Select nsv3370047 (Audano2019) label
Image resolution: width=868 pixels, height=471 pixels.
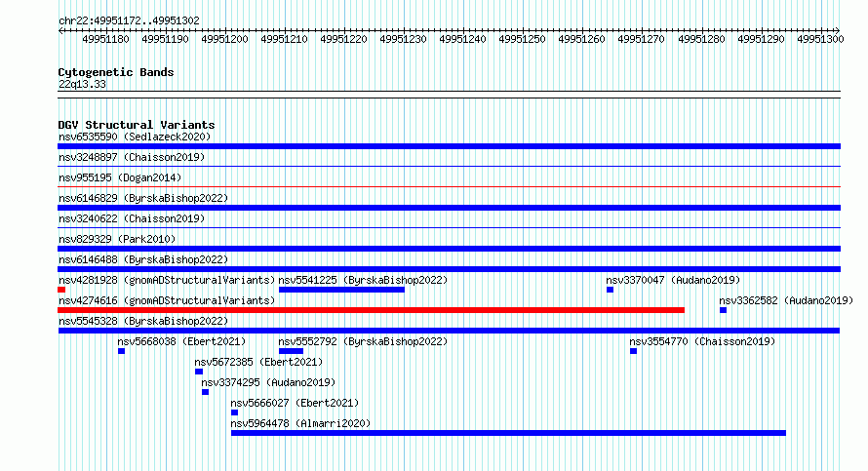tap(673, 280)
